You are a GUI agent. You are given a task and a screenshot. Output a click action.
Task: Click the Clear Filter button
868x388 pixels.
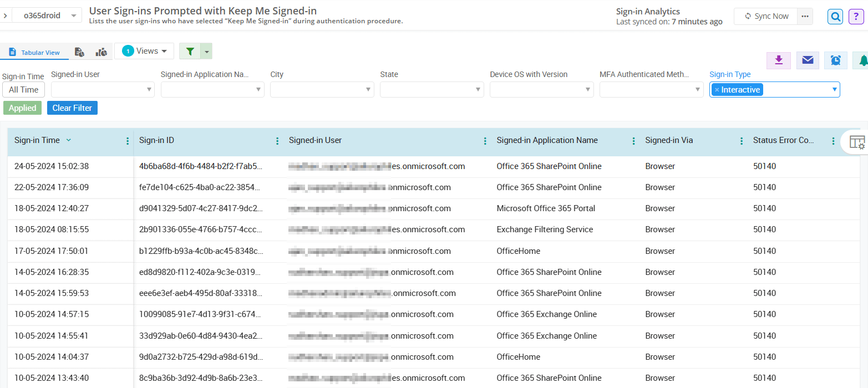point(72,108)
